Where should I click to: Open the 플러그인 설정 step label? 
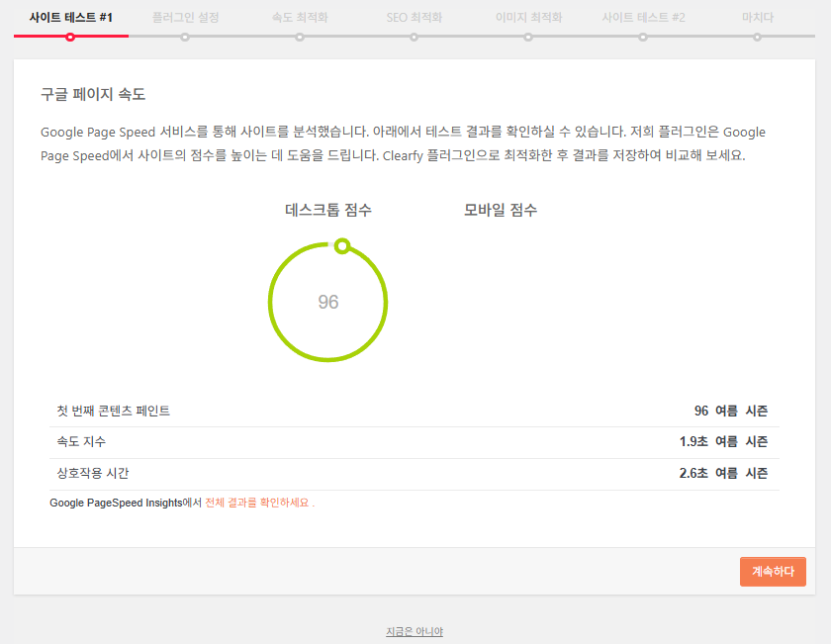point(185,15)
